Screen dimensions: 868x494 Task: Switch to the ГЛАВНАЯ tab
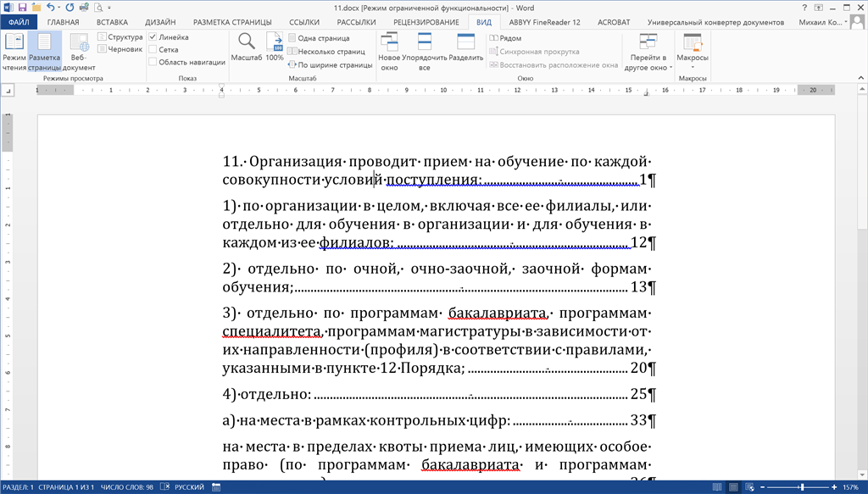[63, 22]
